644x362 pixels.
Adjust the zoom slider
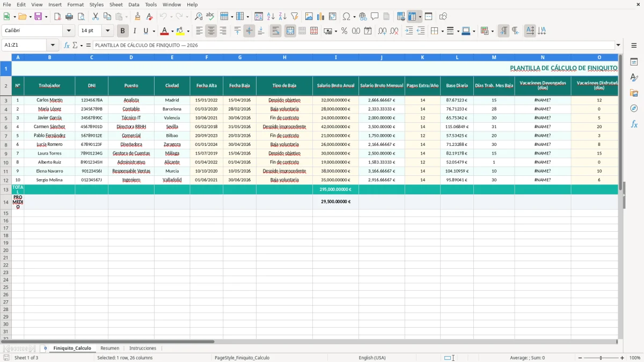coord(601,358)
